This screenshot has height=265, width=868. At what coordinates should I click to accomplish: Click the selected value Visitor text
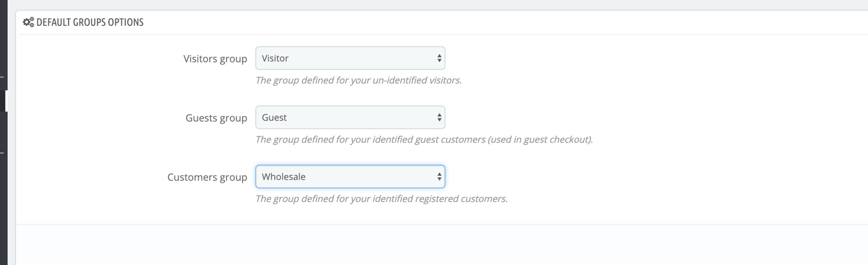[x=275, y=58]
